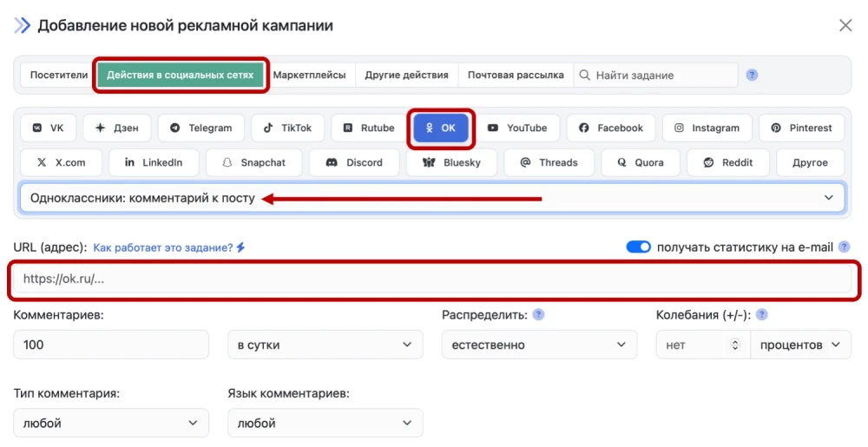Image resolution: width=868 pixels, height=447 pixels.
Task: Expand the «в сутки» period dropdown
Action: (325, 345)
